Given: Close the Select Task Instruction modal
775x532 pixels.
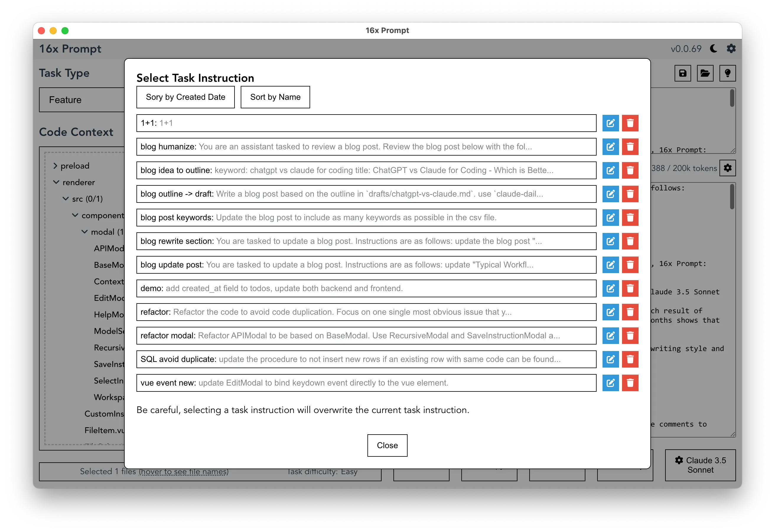Looking at the screenshot, I should click(x=387, y=445).
